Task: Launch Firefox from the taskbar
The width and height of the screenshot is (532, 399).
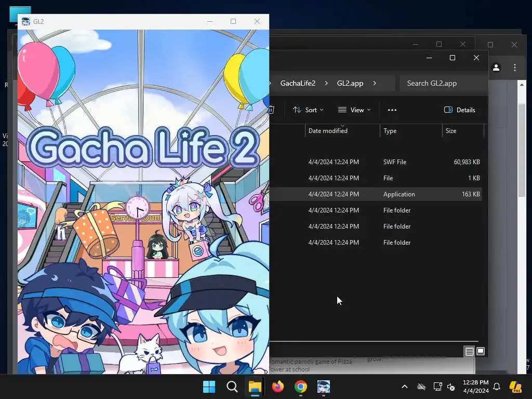Action: [x=277, y=387]
